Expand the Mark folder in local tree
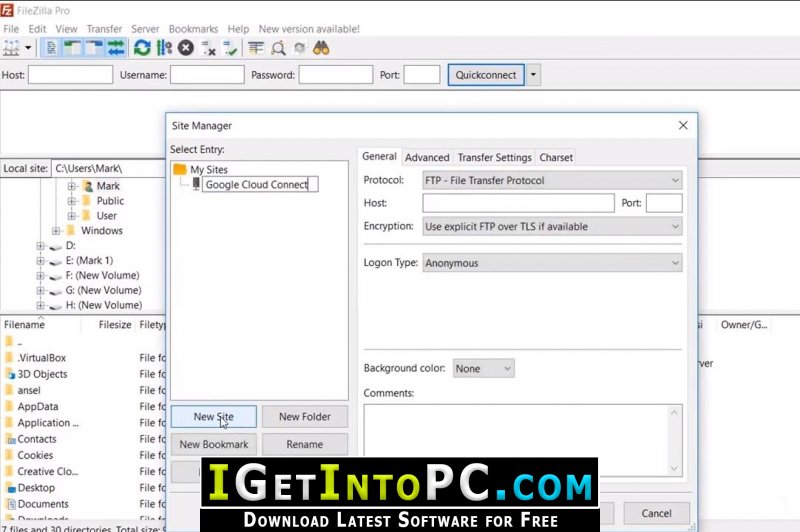Viewport: 800px width, 532px height. 72,186
